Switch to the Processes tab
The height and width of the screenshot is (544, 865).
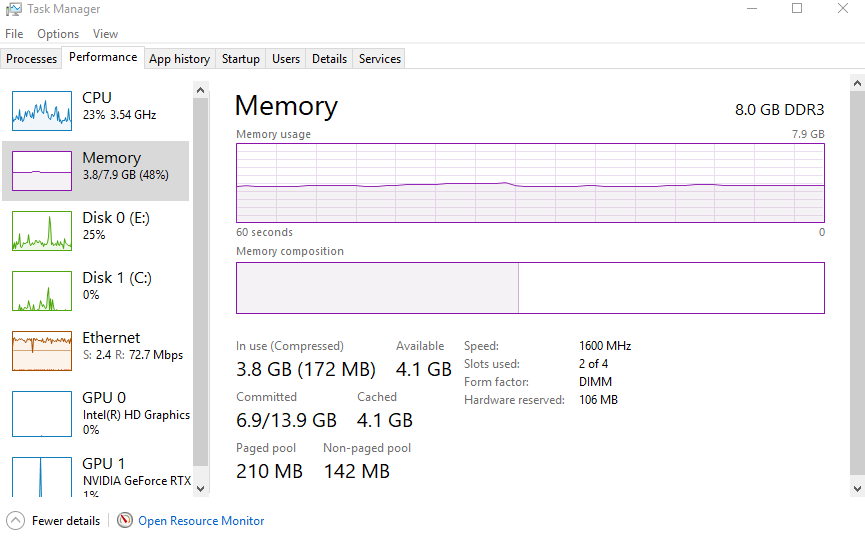coord(32,59)
